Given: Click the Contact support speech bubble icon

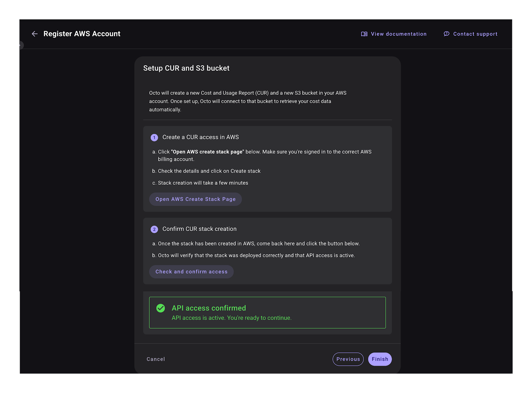Looking at the screenshot, I should click(x=446, y=34).
